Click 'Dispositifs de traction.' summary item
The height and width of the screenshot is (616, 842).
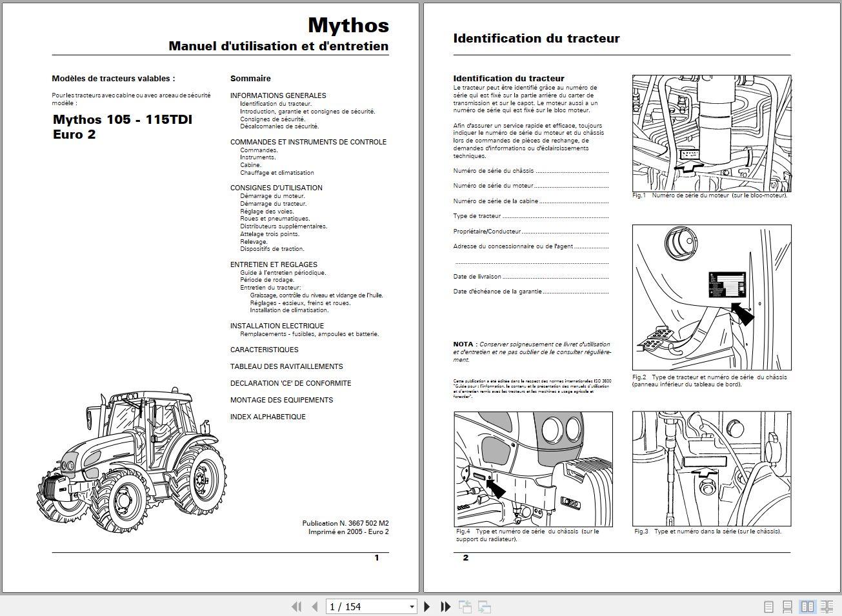pyautogui.click(x=272, y=249)
